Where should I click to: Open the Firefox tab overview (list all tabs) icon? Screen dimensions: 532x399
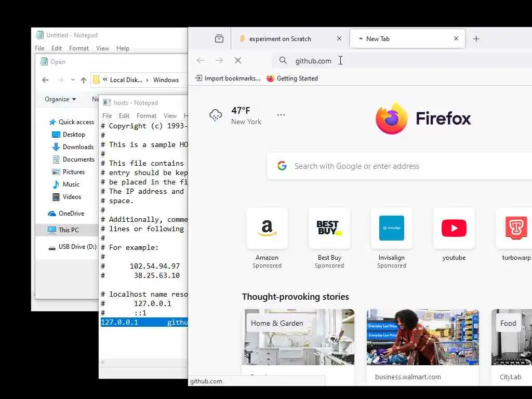click(219, 38)
